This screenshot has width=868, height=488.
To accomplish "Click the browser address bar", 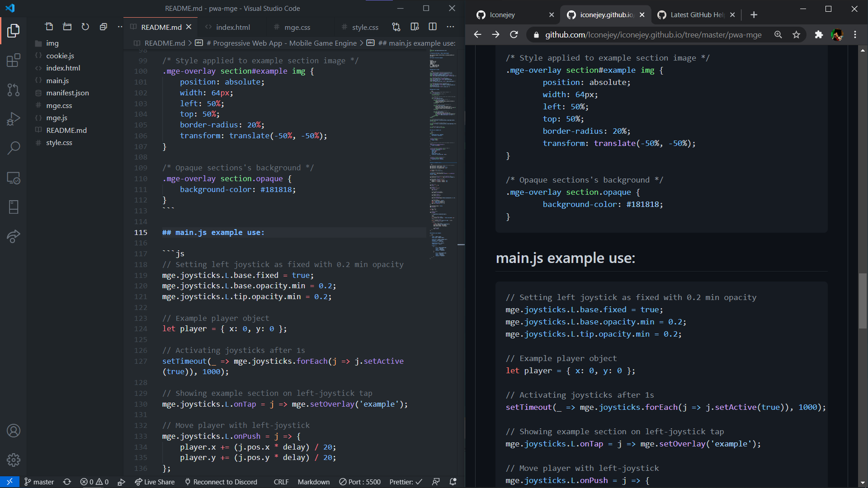I will click(x=646, y=34).
